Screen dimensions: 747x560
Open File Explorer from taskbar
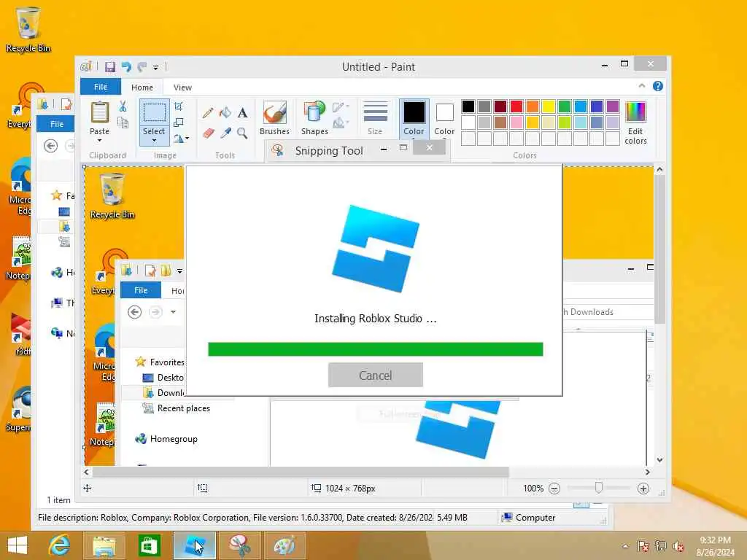(x=104, y=545)
